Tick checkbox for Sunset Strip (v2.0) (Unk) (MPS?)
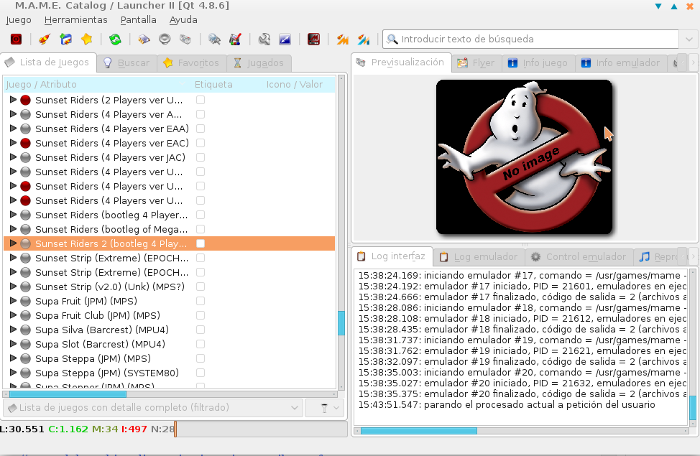Viewport: 700px width, 456px height. click(200, 287)
